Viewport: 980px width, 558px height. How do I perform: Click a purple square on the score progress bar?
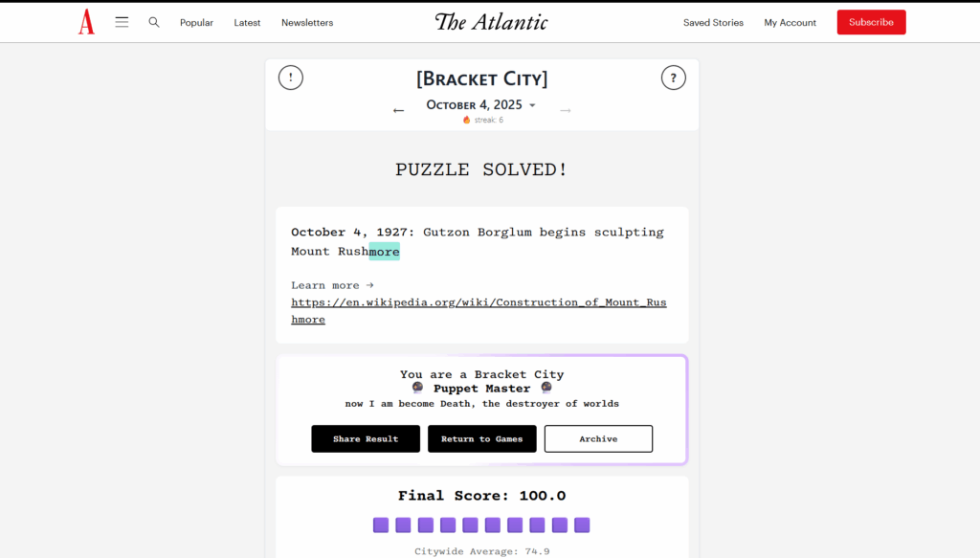coord(381,525)
